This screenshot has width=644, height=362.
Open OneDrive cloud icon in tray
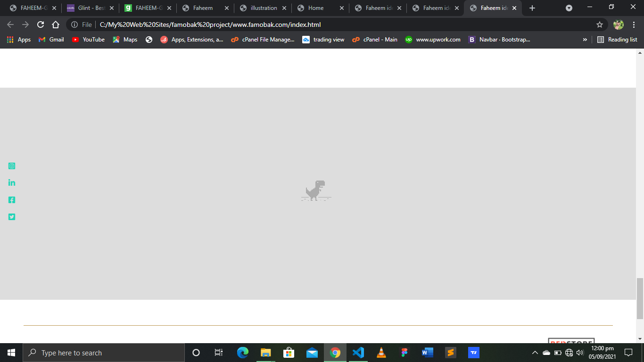[546, 353]
